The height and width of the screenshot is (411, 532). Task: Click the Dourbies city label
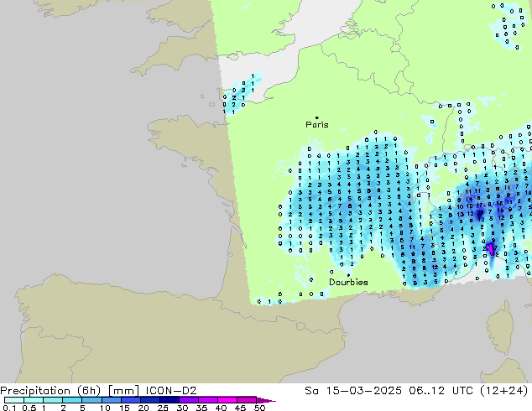tap(348, 282)
